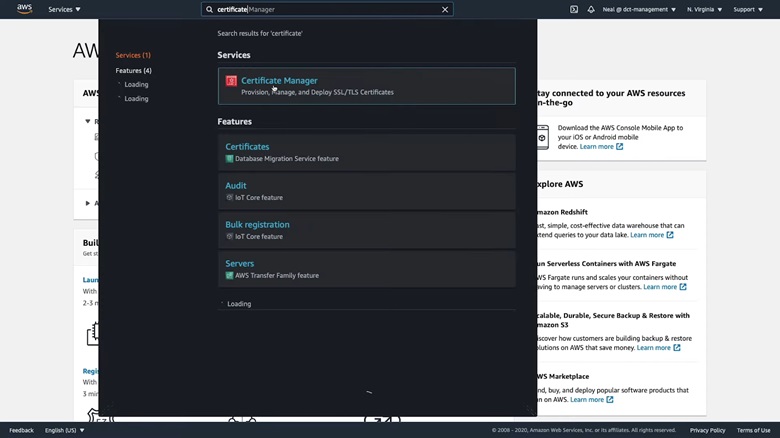The width and height of the screenshot is (780, 438).
Task: Clear the search box with X
Action: pos(445,9)
